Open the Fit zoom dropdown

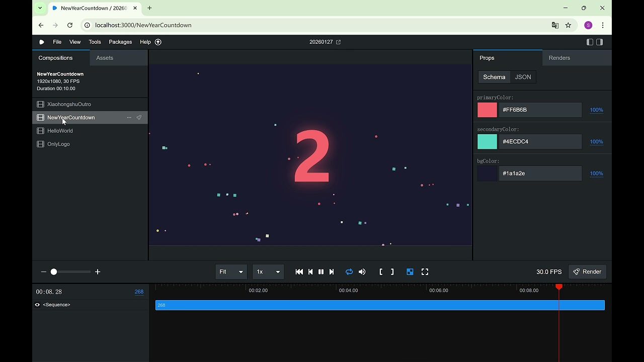click(231, 272)
